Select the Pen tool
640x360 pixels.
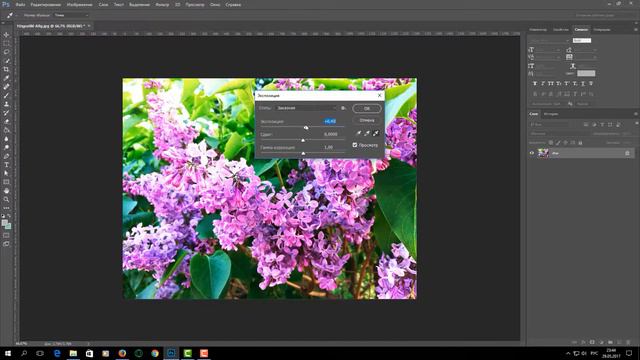click(x=6, y=156)
